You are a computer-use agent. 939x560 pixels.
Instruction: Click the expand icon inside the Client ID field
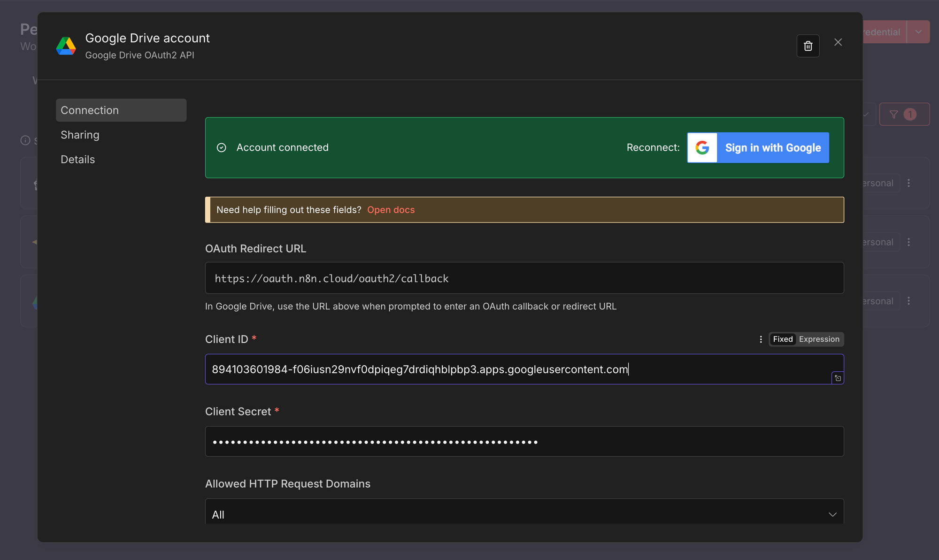838,378
